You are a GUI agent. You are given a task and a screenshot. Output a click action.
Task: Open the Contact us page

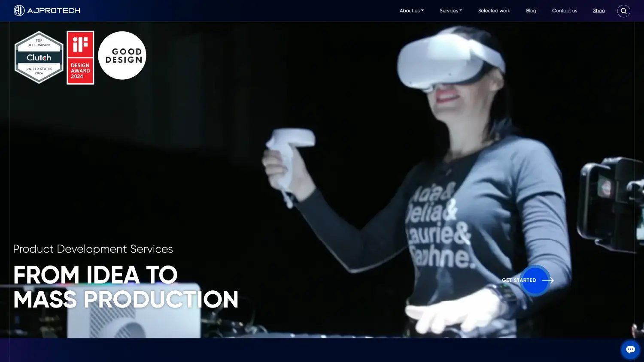coord(565,11)
